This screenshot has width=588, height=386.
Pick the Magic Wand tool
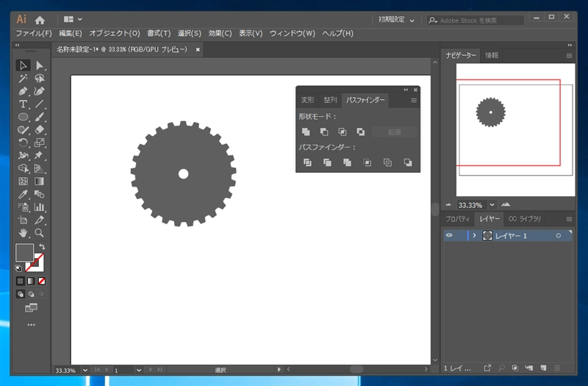[24, 79]
